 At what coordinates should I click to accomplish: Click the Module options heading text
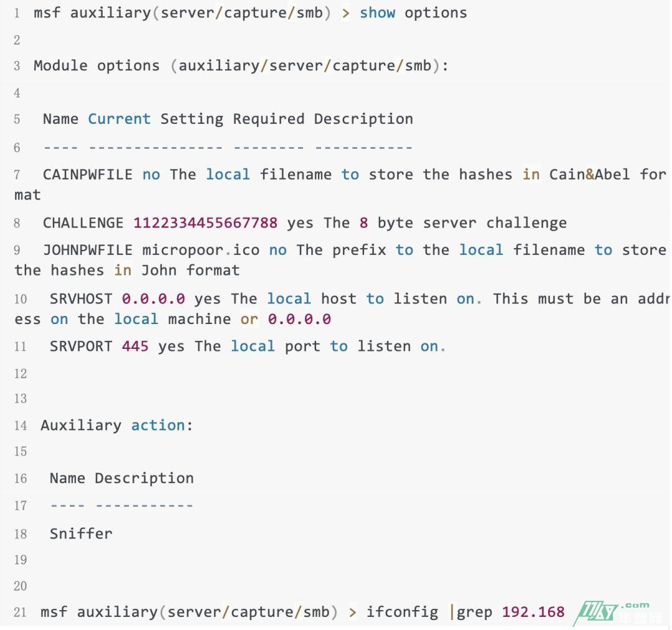tap(96, 65)
